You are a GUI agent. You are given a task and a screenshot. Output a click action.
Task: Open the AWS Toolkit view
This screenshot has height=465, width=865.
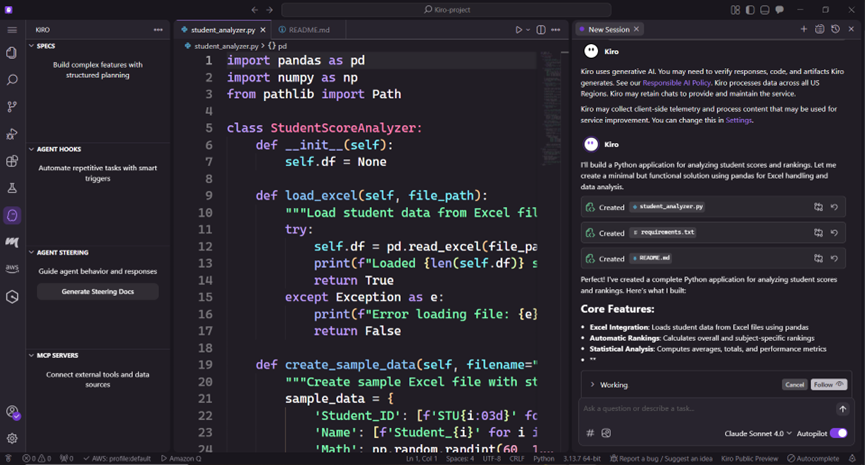point(12,269)
